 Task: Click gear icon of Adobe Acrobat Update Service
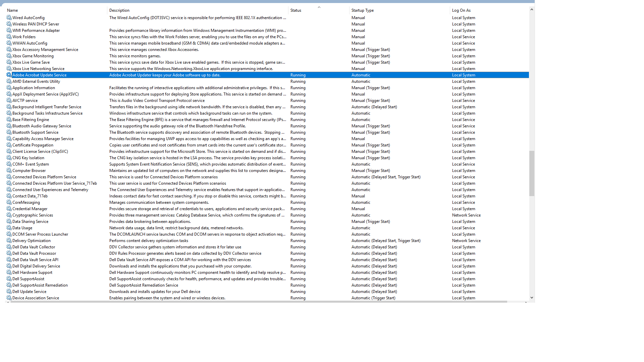pos(9,75)
